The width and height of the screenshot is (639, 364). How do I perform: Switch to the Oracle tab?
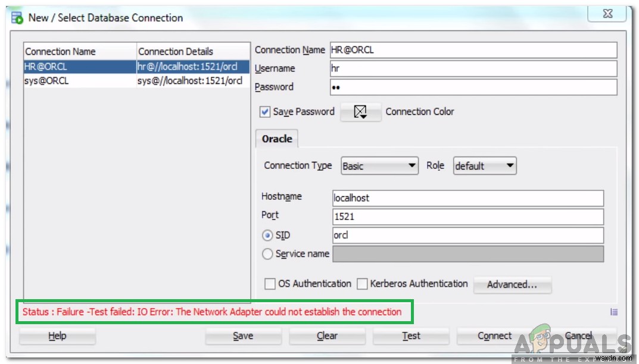(x=276, y=139)
